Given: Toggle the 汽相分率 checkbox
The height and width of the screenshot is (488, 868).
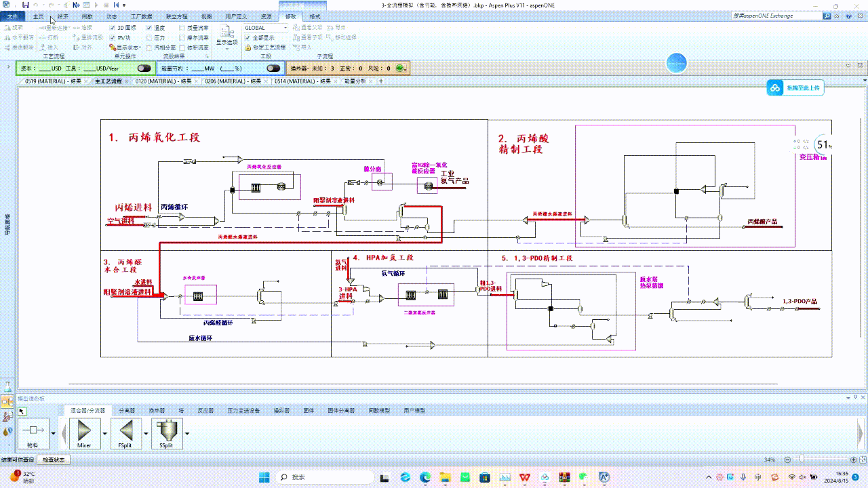Looking at the screenshot, I should click(x=150, y=47).
